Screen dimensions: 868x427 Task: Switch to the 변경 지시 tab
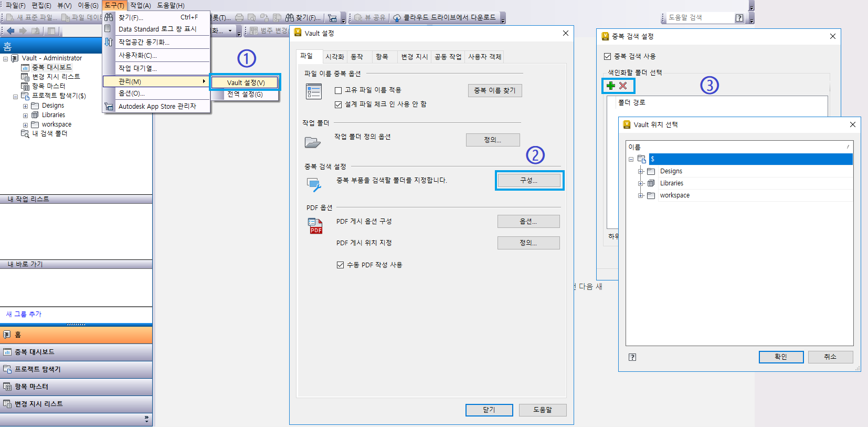(x=415, y=57)
